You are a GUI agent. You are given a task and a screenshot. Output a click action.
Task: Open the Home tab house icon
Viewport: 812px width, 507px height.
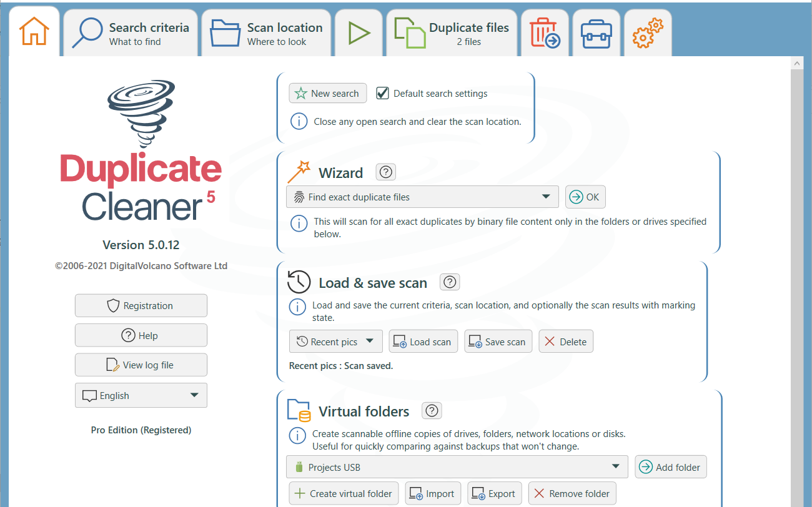pyautogui.click(x=34, y=32)
